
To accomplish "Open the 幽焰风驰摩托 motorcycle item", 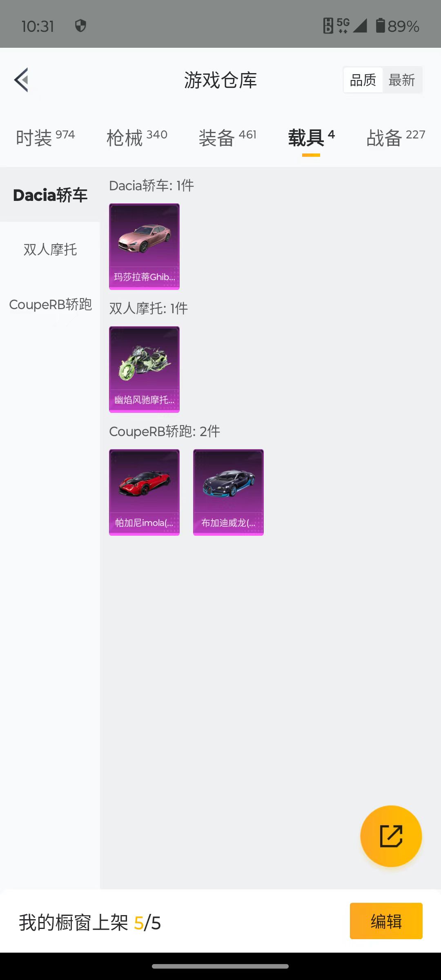I will [x=144, y=370].
